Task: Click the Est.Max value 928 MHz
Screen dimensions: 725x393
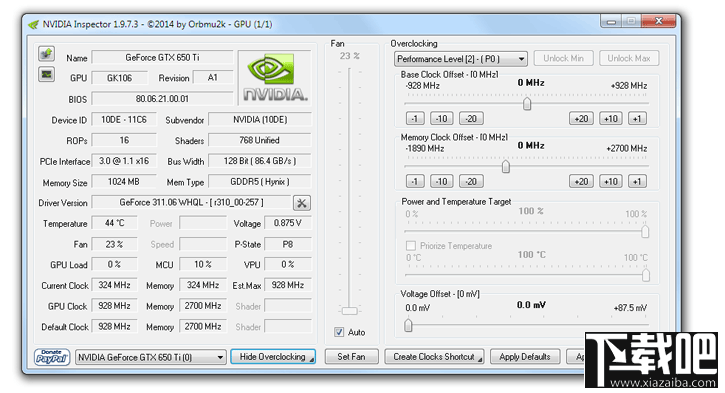Action: [288, 285]
